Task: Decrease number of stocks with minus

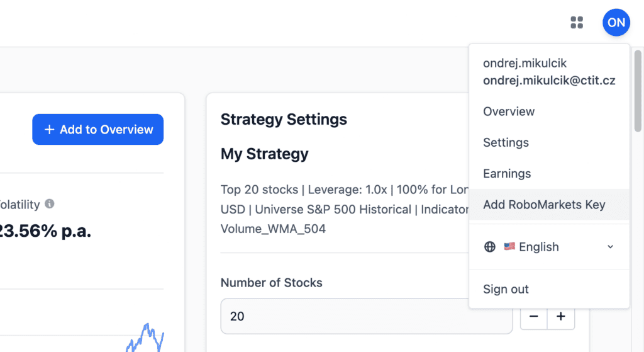Action: click(x=534, y=316)
